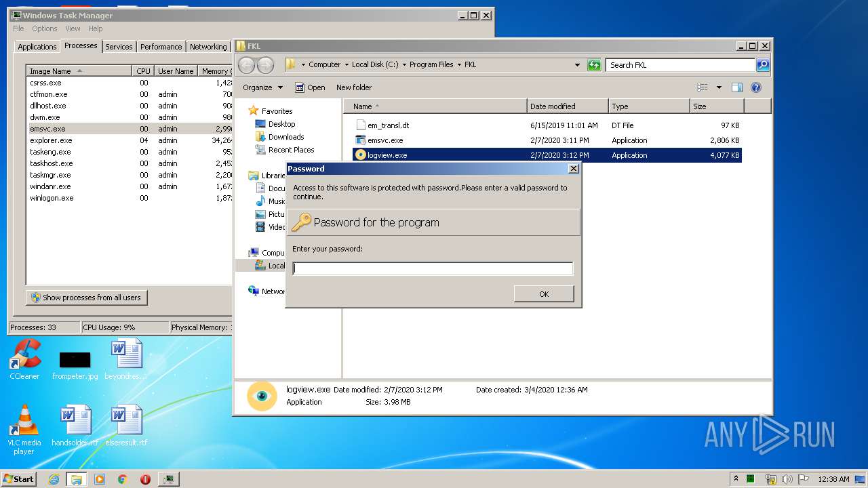
Task: Select the elseresult.rtf desktop document
Action: 126,426
